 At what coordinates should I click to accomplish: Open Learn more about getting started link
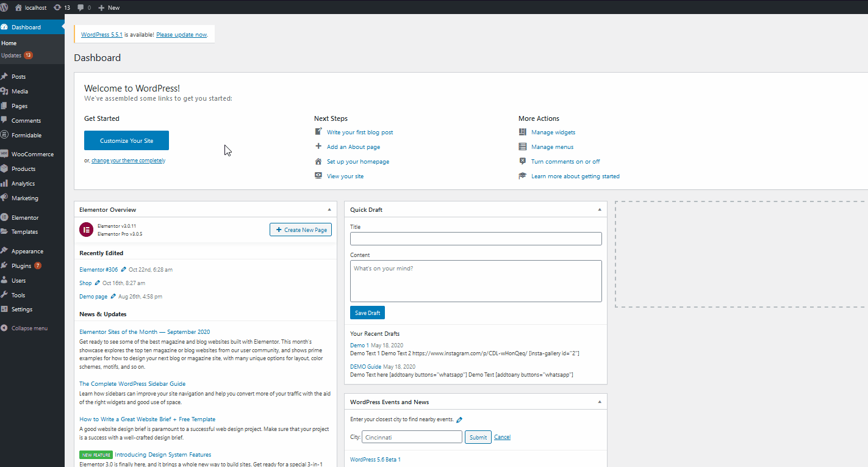(x=575, y=176)
